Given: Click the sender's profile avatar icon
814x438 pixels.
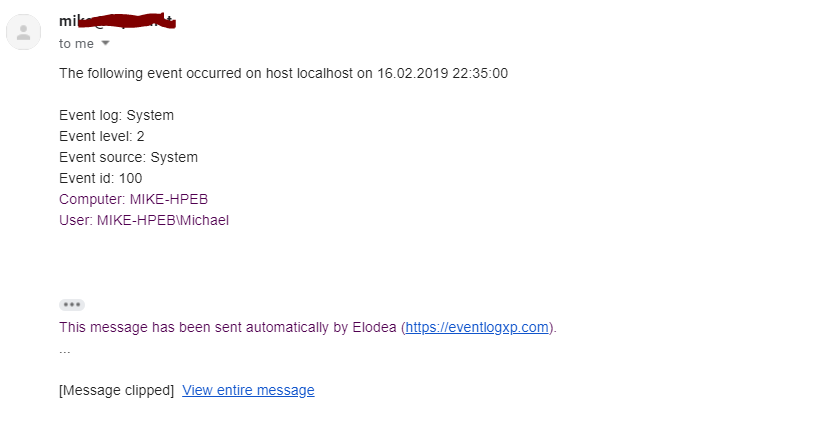Looking at the screenshot, I should click(23, 32).
